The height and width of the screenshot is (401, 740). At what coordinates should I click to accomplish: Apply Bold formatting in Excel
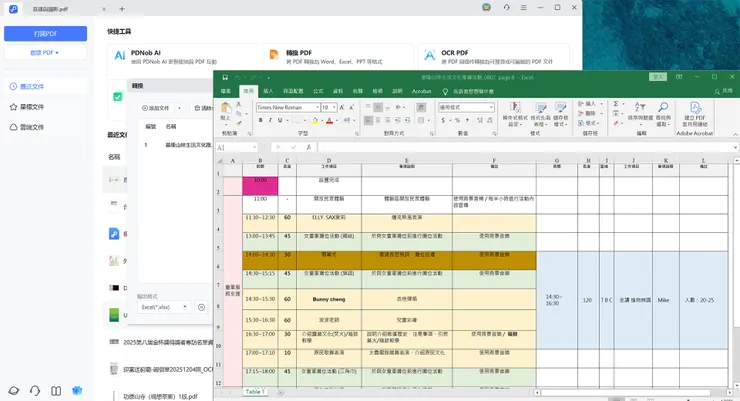pyautogui.click(x=261, y=120)
